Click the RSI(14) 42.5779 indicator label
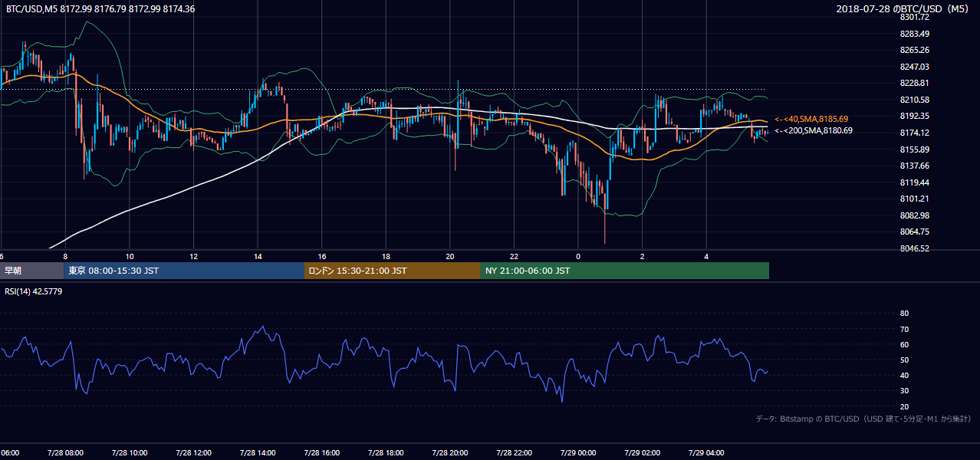The image size is (980, 460). (34, 291)
